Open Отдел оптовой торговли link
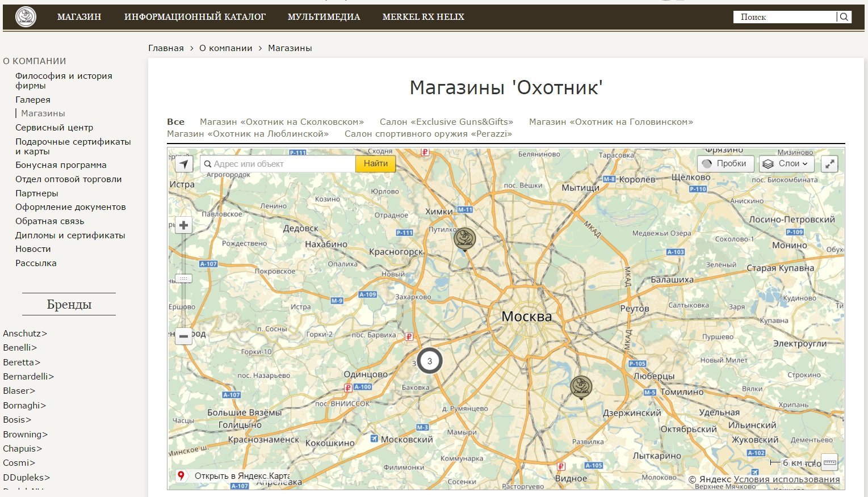Viewport: 868px width, 497px height. click(68, 179)
